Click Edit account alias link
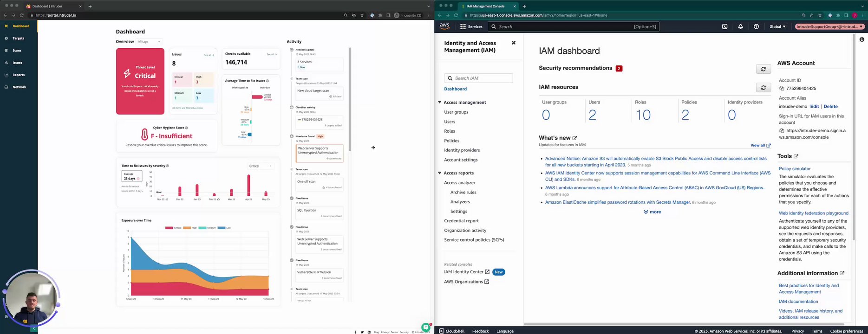 coord(815,107)
